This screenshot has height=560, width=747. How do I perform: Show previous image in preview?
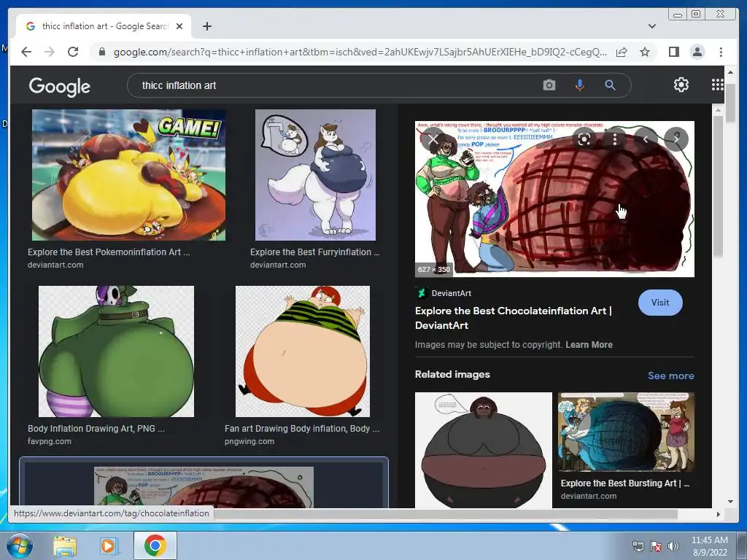[646, 139]
